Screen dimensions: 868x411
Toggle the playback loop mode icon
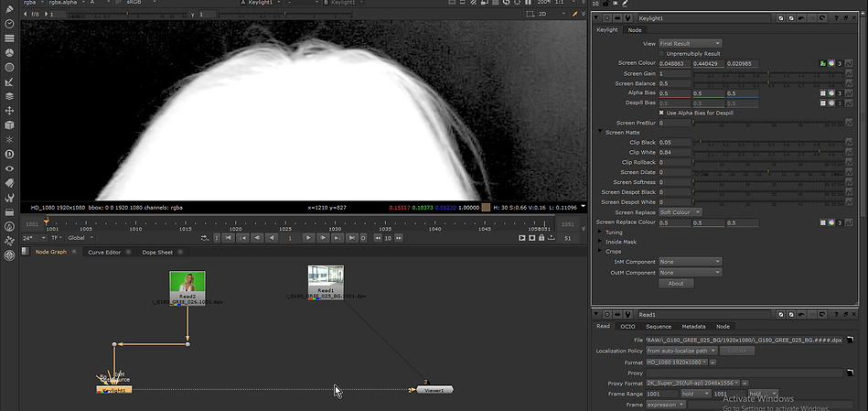point(205,238)
